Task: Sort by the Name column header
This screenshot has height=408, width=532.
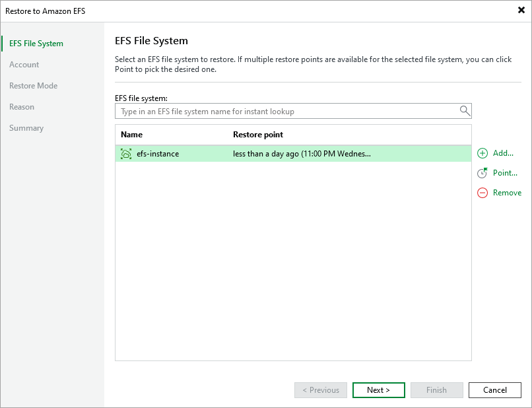Action: click(x=132, y=135)
